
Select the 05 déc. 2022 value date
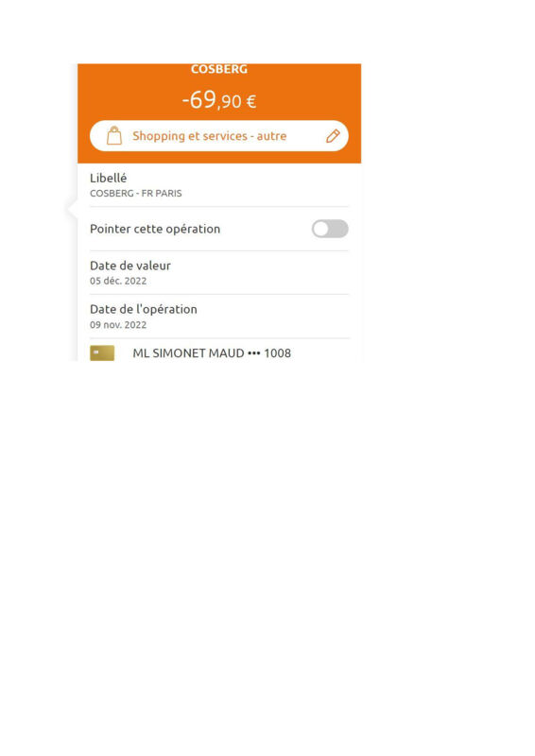[x=118, y=281]
